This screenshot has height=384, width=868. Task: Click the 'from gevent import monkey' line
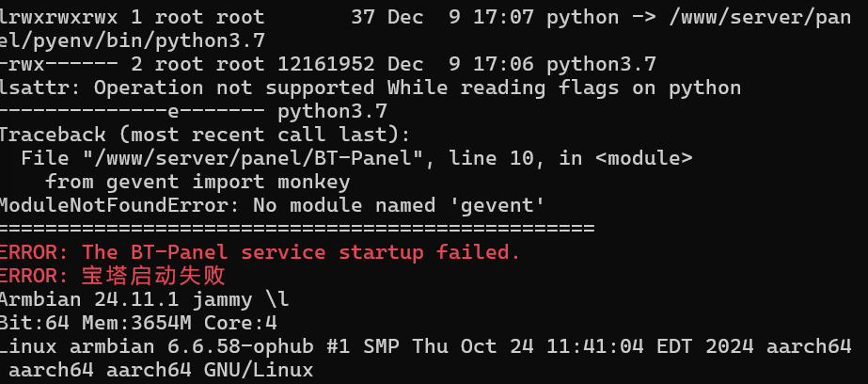197,183
